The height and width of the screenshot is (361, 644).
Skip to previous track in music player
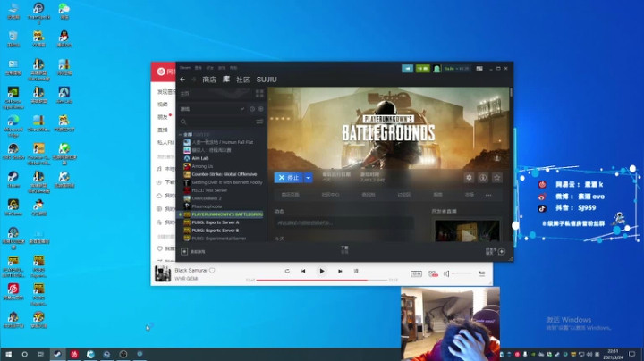coord(303,271)
